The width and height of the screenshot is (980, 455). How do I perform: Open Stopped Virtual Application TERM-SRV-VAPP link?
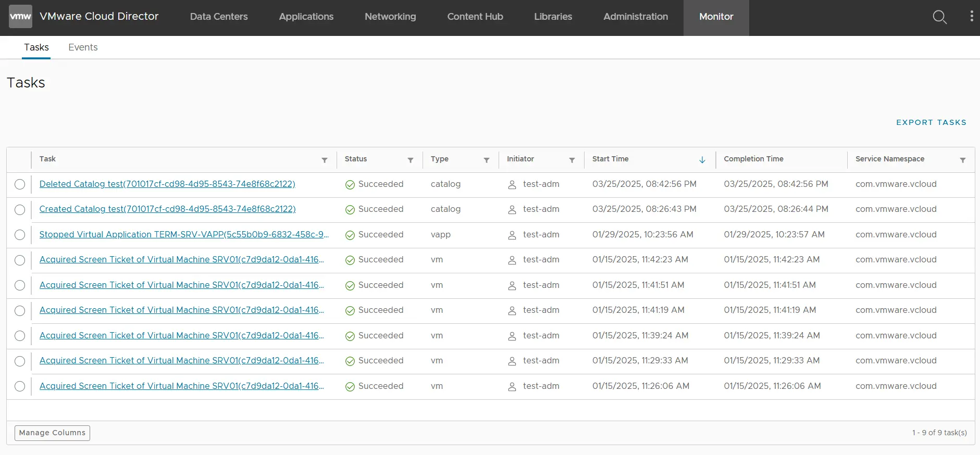184,235
